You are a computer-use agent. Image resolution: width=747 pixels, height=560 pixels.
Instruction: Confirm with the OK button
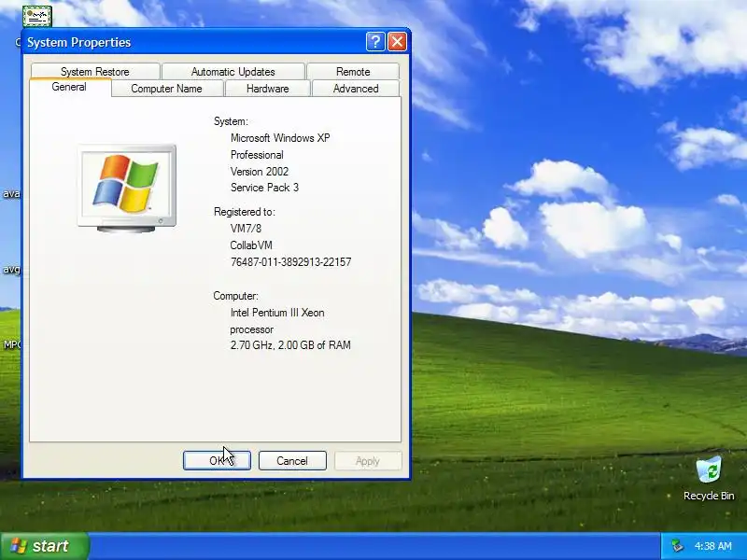(217, 460)
